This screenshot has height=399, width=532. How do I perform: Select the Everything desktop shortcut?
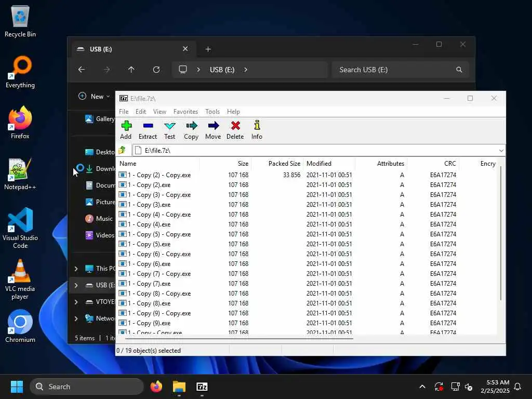(20, 72)
